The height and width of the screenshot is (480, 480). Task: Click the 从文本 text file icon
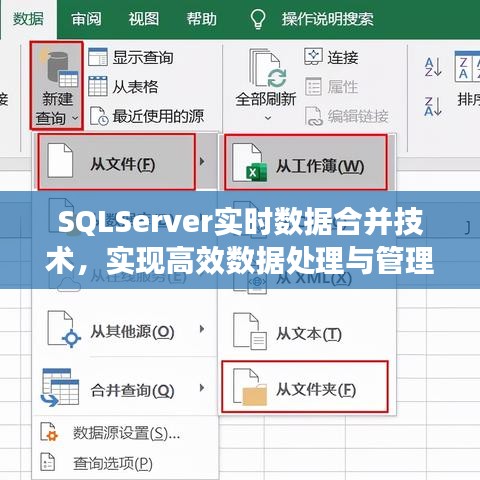pyautogui.click(x=250, y=331)
